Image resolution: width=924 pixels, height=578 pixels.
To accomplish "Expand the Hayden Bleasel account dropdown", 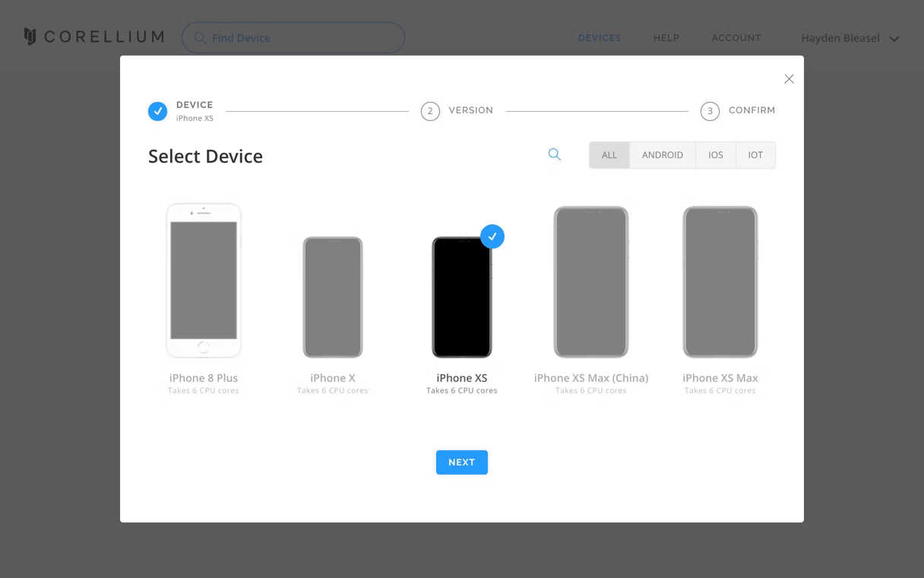I will pyautogui.click(x=894, y=39).
